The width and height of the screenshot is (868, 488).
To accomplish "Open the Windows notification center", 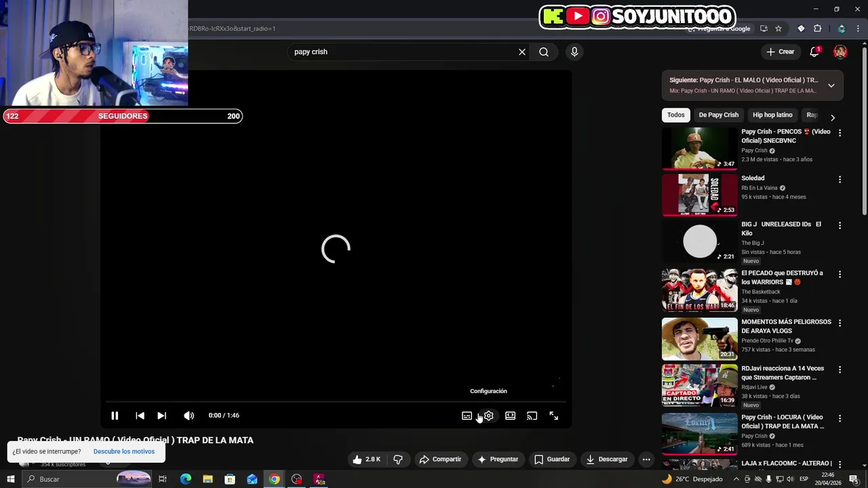I will point(854,479).
